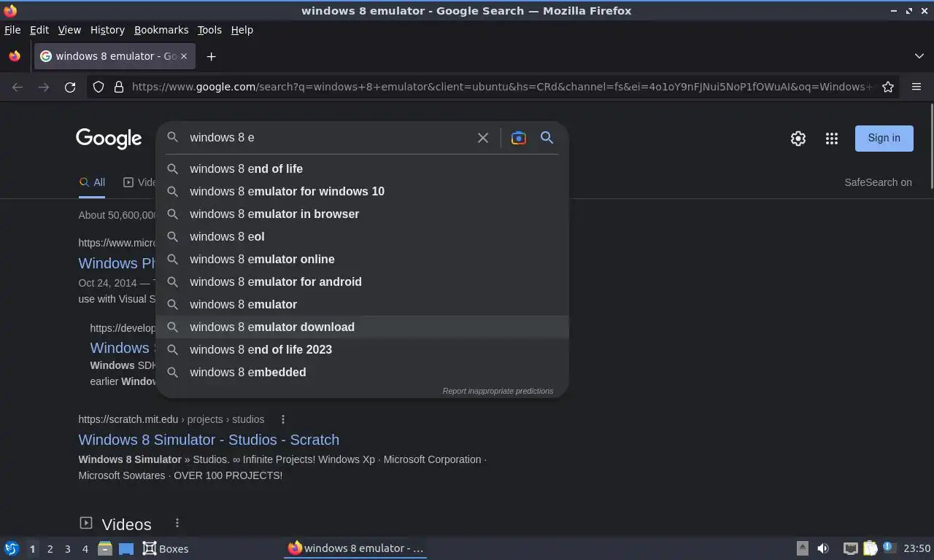The image size is (934, 560).
Task: Clear the search box text with the X icon
Action: (x=482, y=138)
